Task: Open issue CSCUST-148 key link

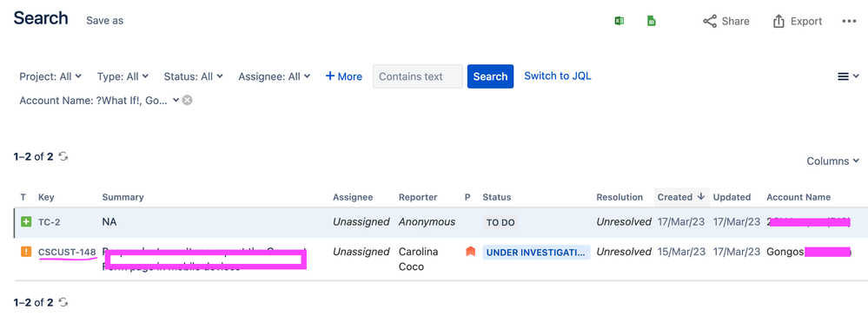Action: pos(67,252)
